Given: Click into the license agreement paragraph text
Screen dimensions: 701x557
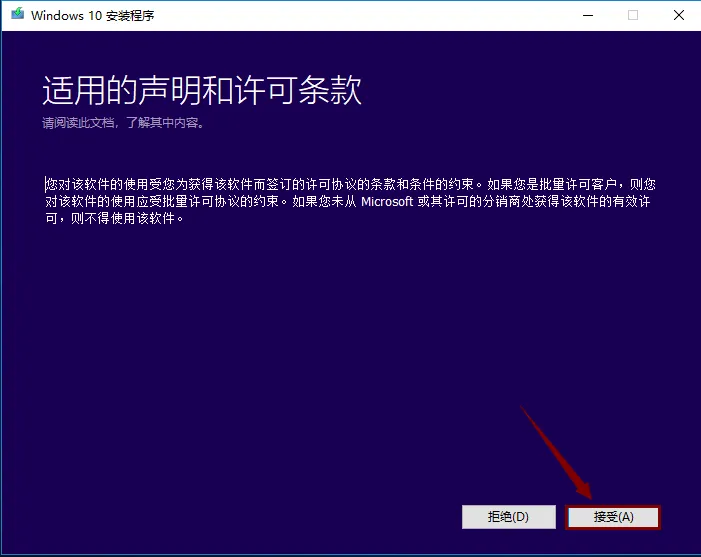Looking at the screenshot, I should coord(350,201).
